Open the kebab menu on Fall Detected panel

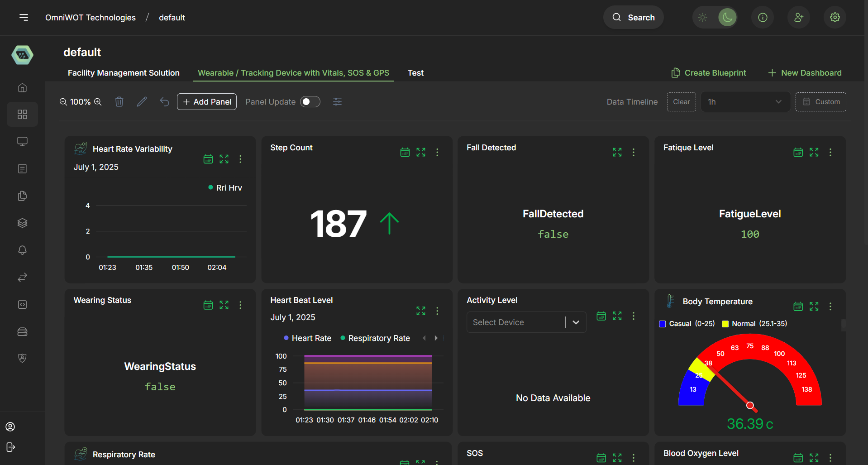(634, 152)
